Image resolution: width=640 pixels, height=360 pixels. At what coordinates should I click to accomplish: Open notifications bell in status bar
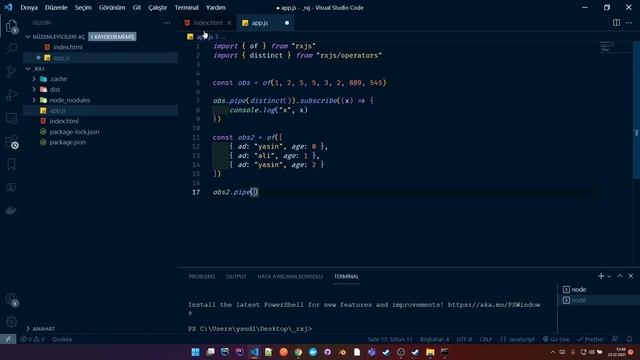point(629,339)
